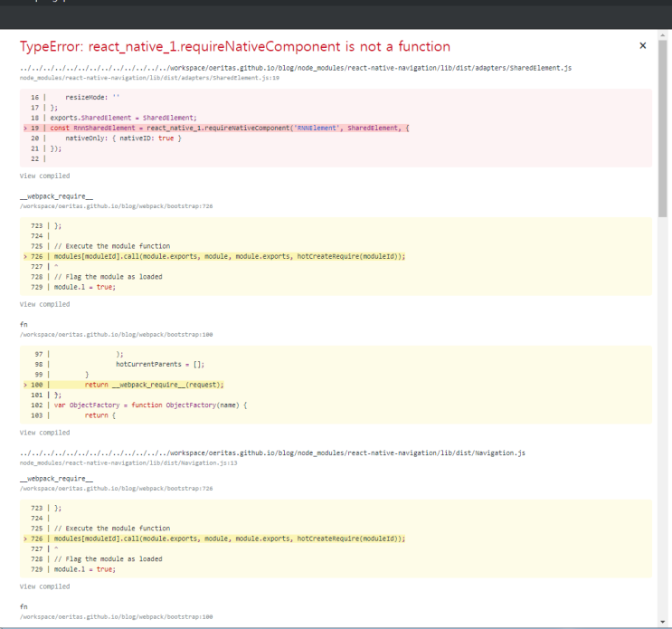The image size is (672, 629).
Task: Click line 20 nativeOnly nativeID code
Action: tap(123, 138)
